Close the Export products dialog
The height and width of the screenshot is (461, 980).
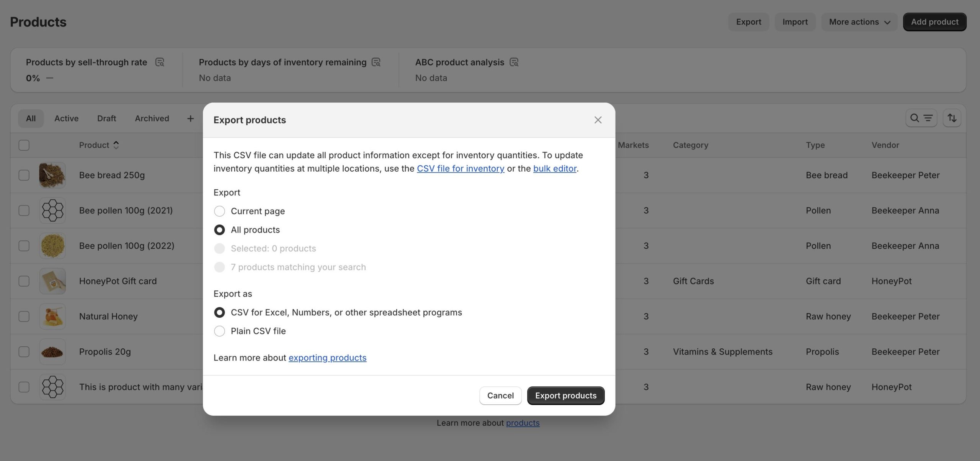(x=598, y=120)
